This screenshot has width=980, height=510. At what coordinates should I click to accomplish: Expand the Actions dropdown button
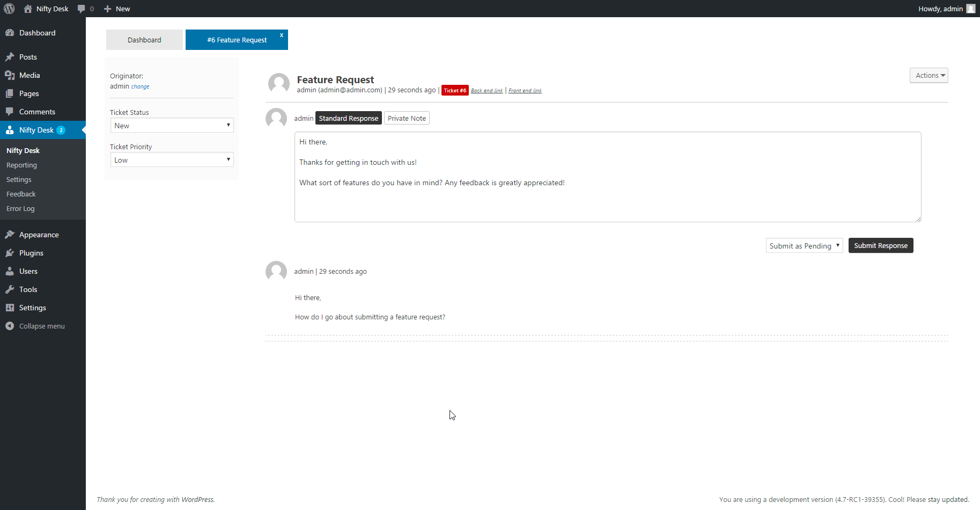click(929, 75)
